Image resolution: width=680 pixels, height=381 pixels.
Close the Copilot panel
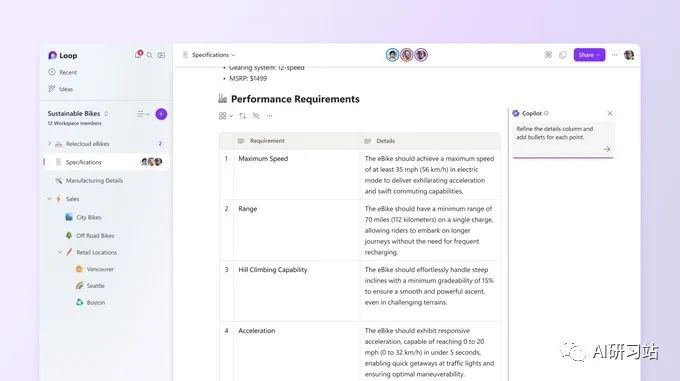[x=610, y=113]
